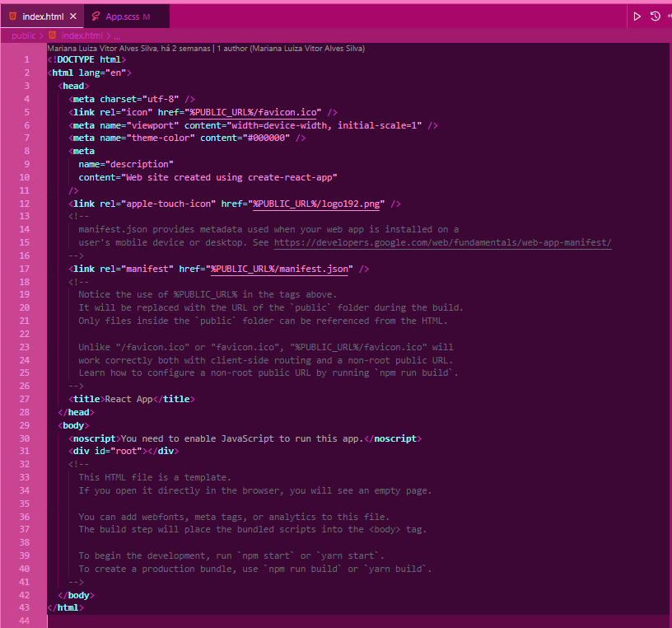Click the opening 'body' tag

point(73,425)
